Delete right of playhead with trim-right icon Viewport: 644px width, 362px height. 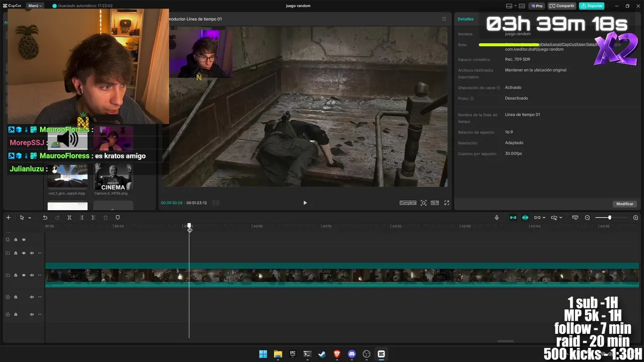point(93,218)
